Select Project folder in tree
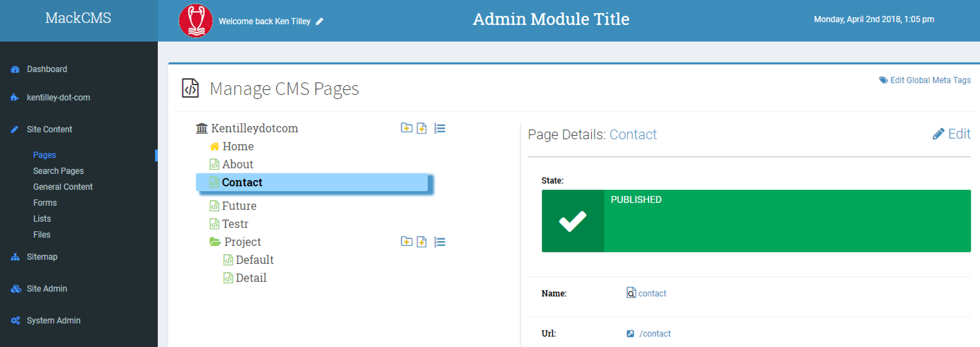The image size is (980, 347). tap(242, 242)
